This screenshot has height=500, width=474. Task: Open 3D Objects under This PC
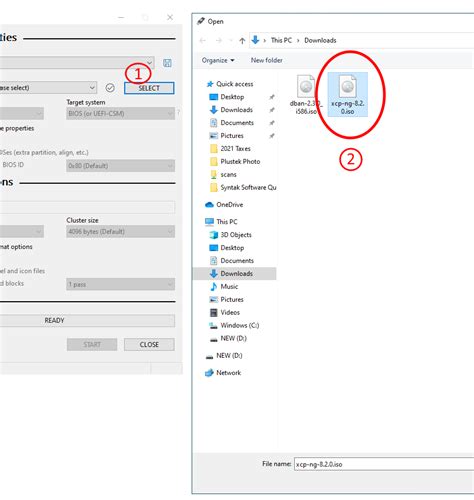236,235
